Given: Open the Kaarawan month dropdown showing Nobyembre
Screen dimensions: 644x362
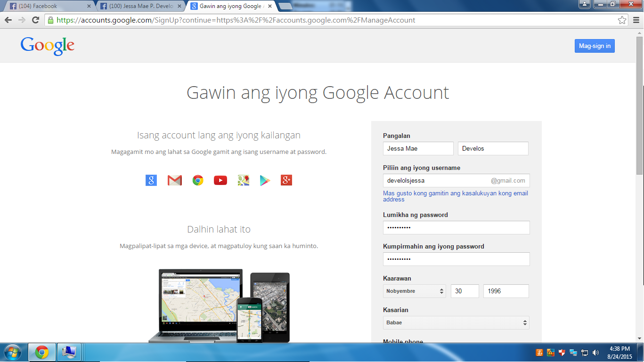Looking at the screenshot, I should pos(415,291).
